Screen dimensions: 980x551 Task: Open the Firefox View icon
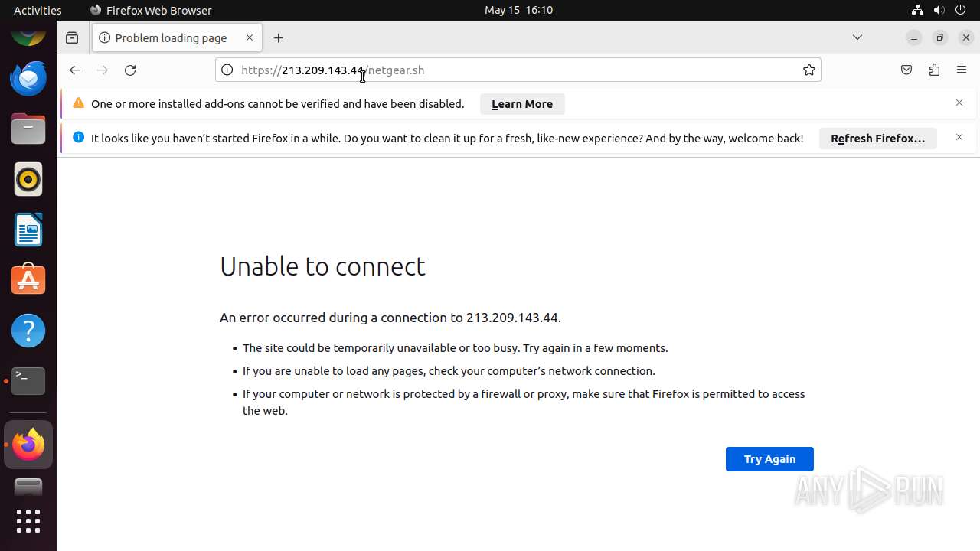tap(72, 38)
